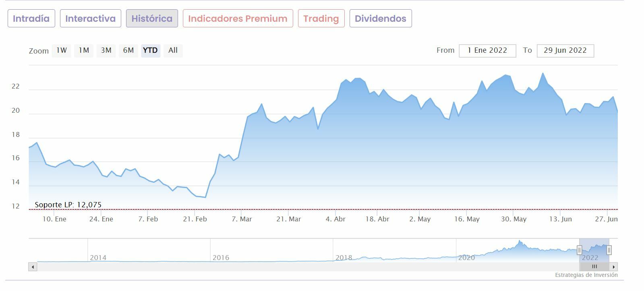Activate the YTD zoom button

tap(150, 50)
